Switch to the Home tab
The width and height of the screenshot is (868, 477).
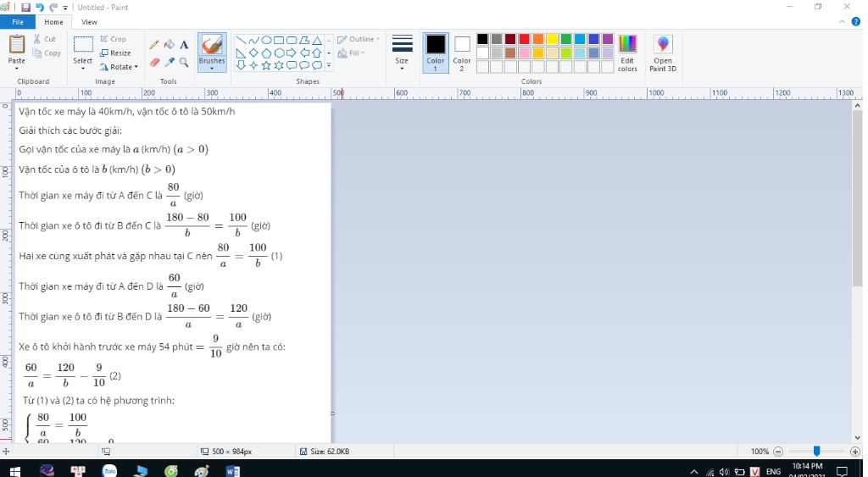point(53,22)
